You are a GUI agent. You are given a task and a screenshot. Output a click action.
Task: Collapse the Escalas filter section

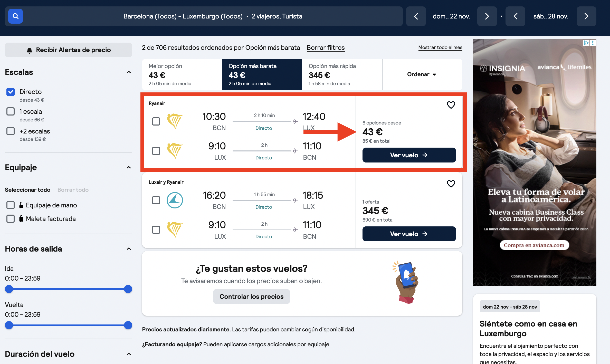(x=129, y=72)
